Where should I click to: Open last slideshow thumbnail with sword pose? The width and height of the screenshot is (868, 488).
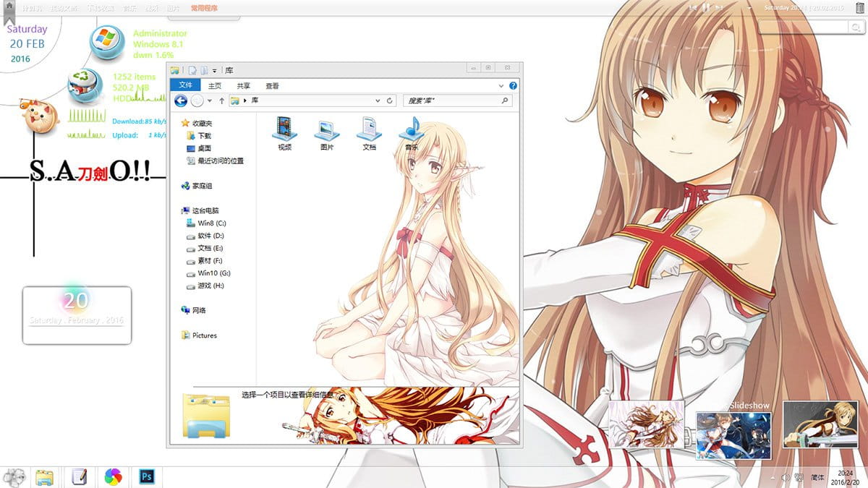click(820, 427)
